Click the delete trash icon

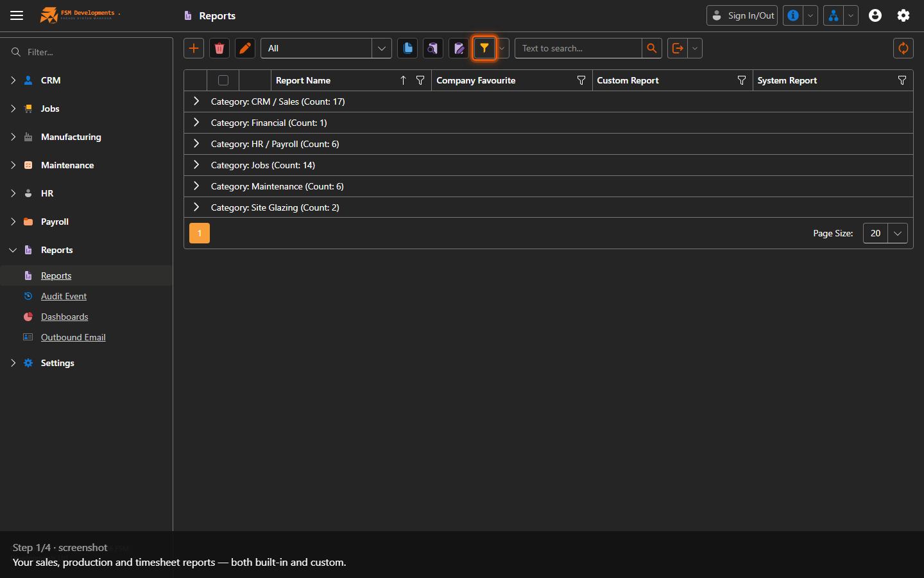[219, 48]
